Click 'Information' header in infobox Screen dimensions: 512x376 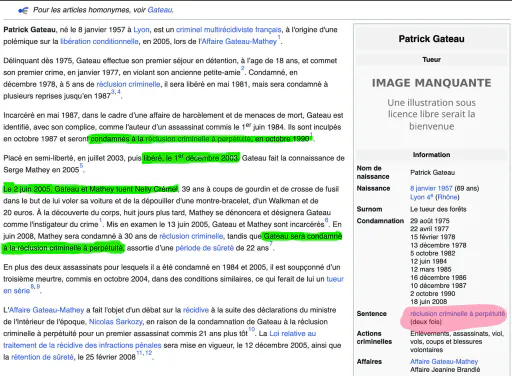[432, 155]
